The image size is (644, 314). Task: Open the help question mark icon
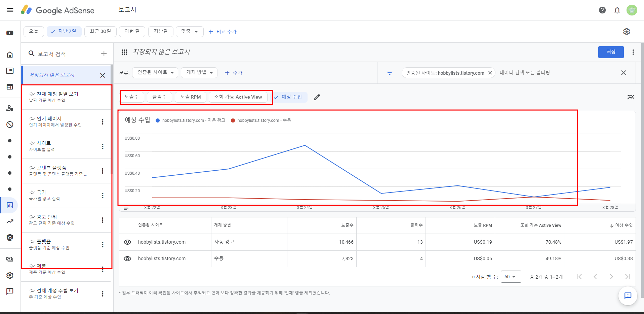pyautogui.click(x=602, y=10)
